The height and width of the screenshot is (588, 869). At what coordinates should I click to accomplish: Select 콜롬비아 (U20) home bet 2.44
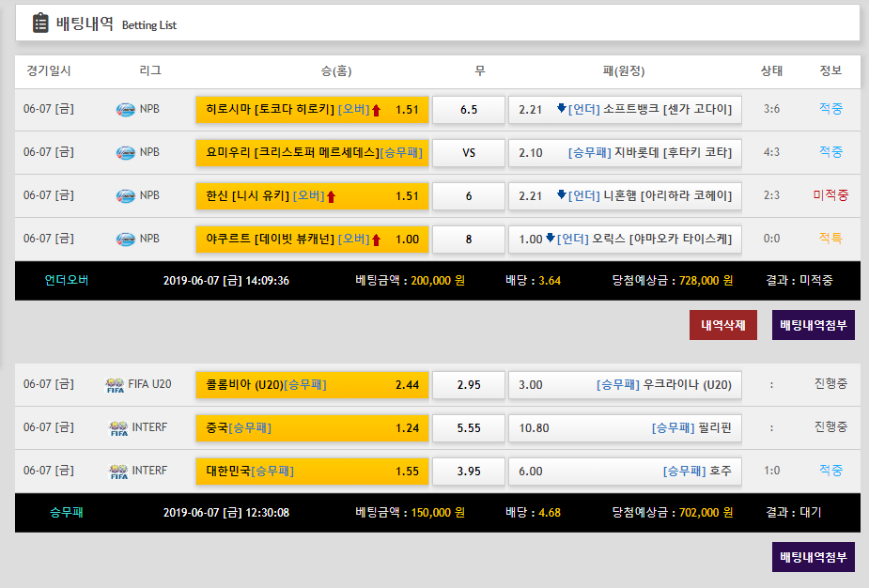(312, 384)
